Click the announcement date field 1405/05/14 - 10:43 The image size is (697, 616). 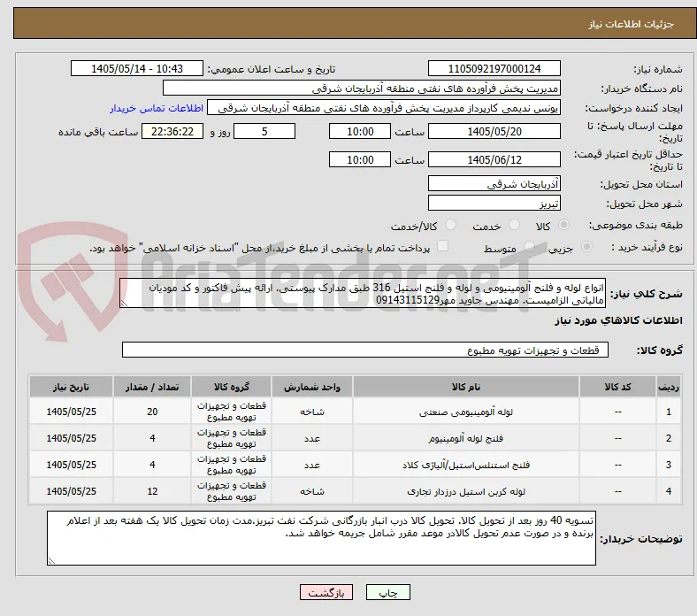(x=137, y=68)
